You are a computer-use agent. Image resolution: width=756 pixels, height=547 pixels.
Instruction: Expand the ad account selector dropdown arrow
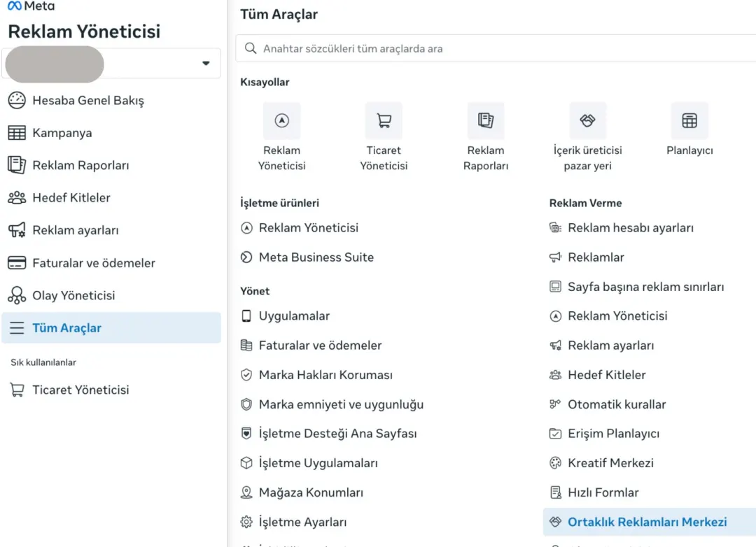coord(206,63)
